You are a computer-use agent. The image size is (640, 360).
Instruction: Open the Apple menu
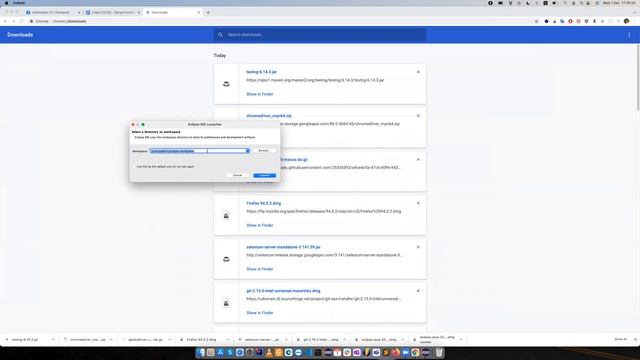click(6, 3)
